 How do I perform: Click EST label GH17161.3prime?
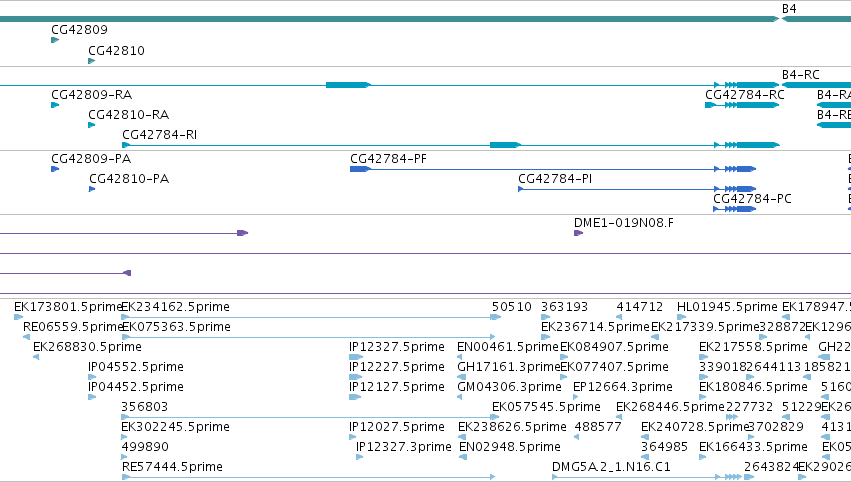pyautogui.click(x=509, y=367)
